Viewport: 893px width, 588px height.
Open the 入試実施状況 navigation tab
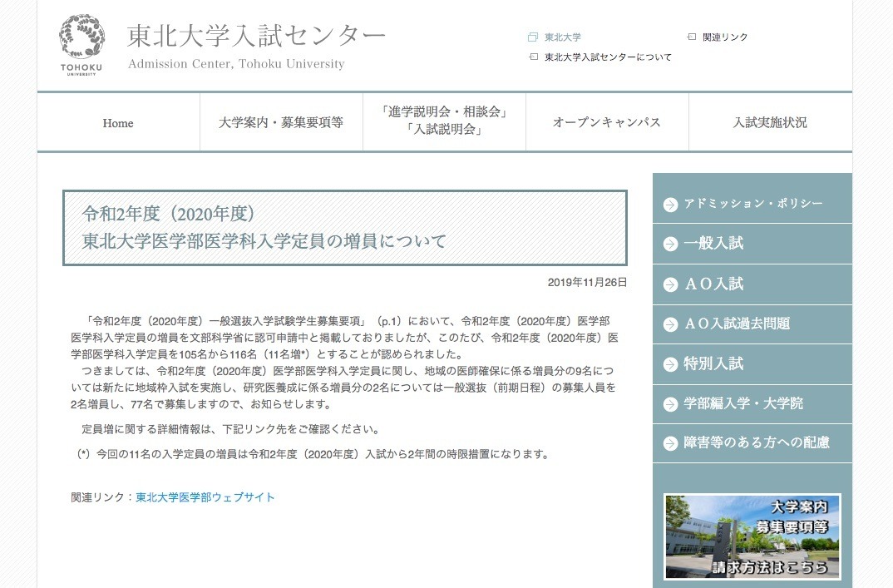771,122
